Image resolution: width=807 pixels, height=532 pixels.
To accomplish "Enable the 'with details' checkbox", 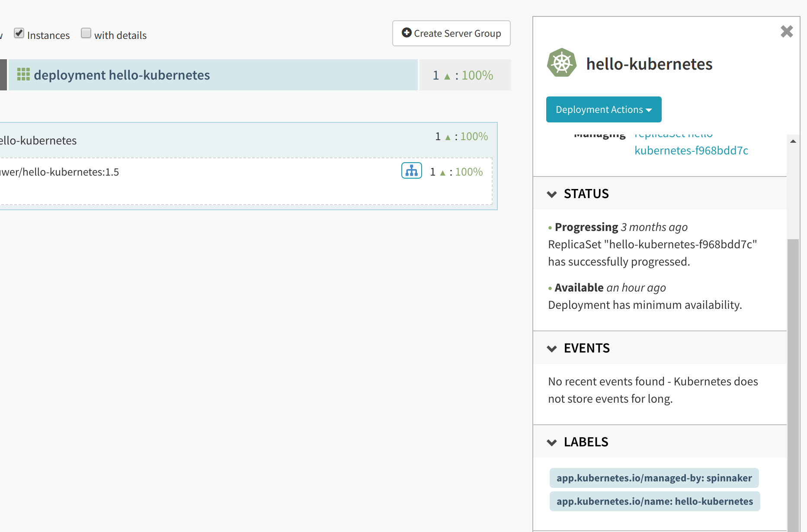I will click(x=86, y=33).
